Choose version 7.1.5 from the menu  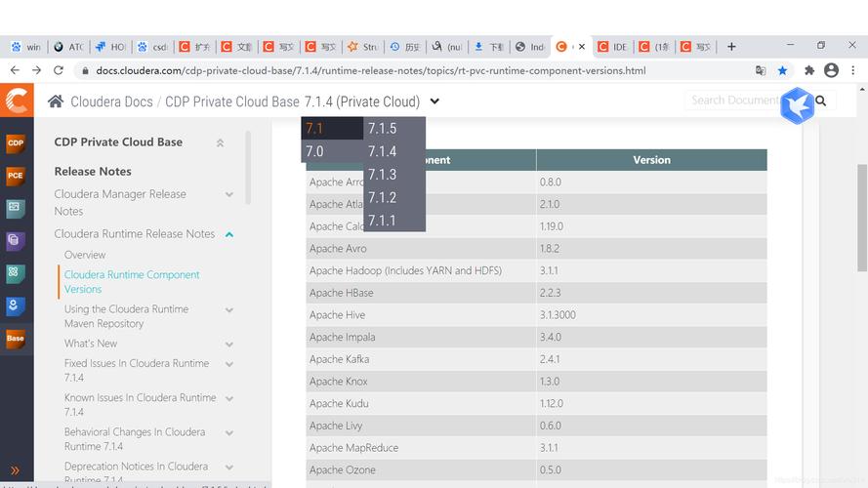(382, 128)
